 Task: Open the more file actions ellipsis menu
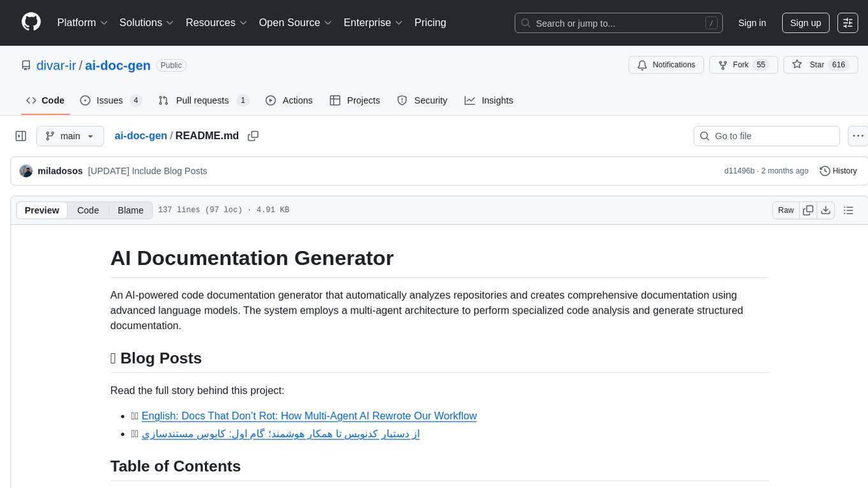(858, 136)
